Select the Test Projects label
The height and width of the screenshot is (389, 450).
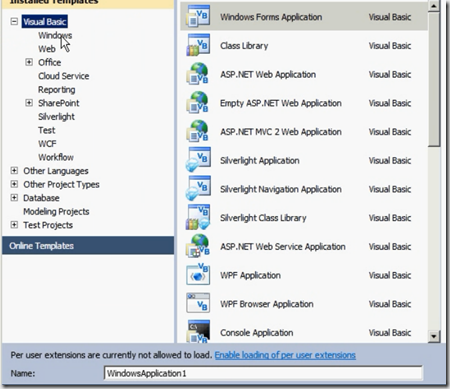coord(48,225)
